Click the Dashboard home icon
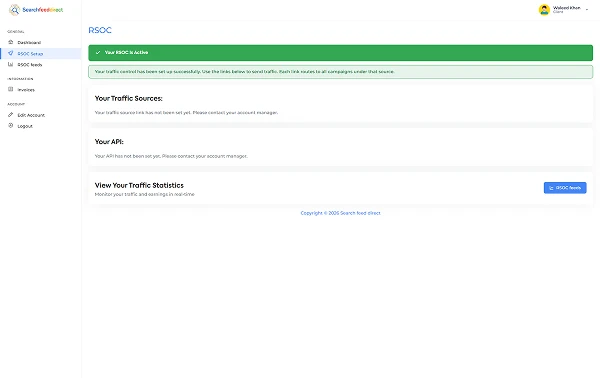600x378 pixels. click(11, 42)
